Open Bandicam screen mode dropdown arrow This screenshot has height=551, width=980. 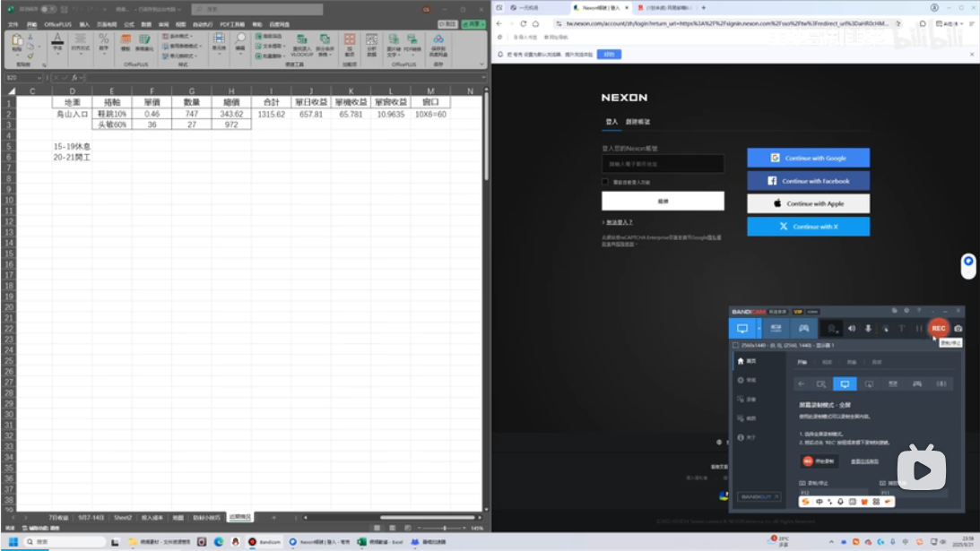pos(759,328)
